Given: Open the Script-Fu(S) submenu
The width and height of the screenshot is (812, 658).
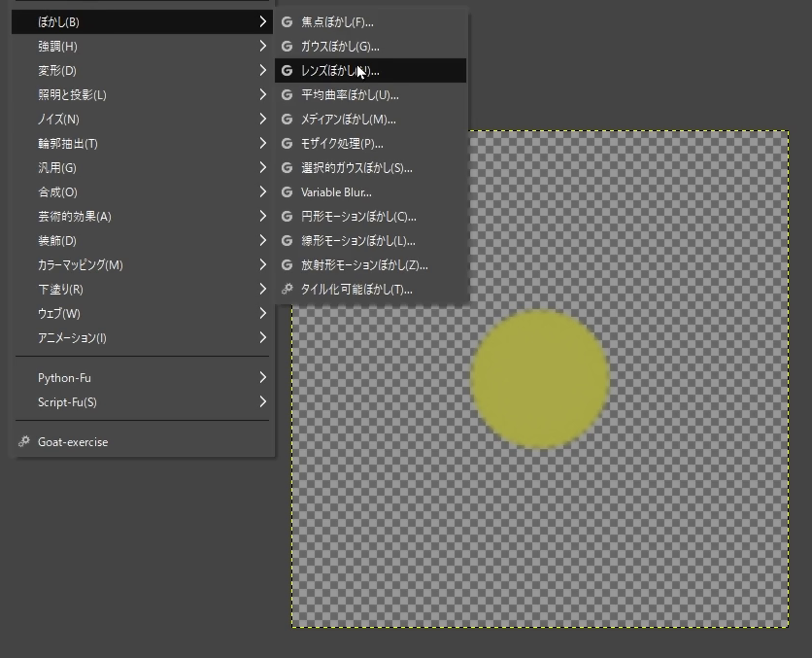Looking at the screenshot, I should point(143,402).
